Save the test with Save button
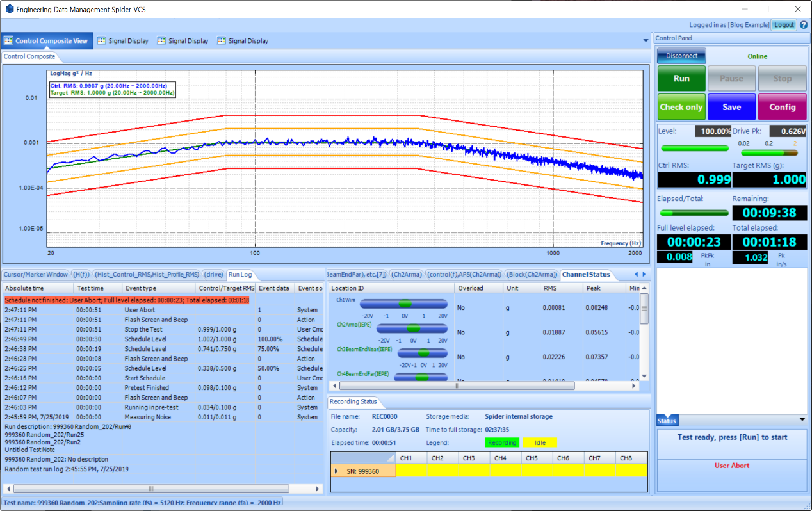 pyautogui.click(x=732, y=107)
